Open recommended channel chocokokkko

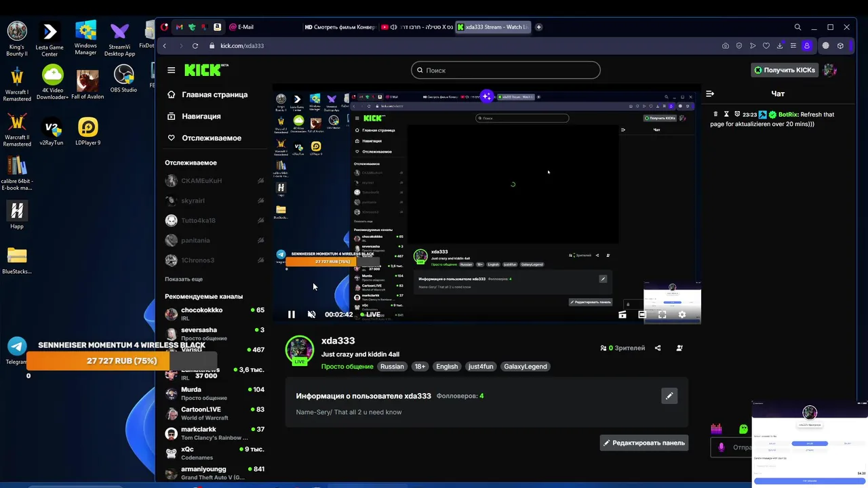[x=214, y=314]
